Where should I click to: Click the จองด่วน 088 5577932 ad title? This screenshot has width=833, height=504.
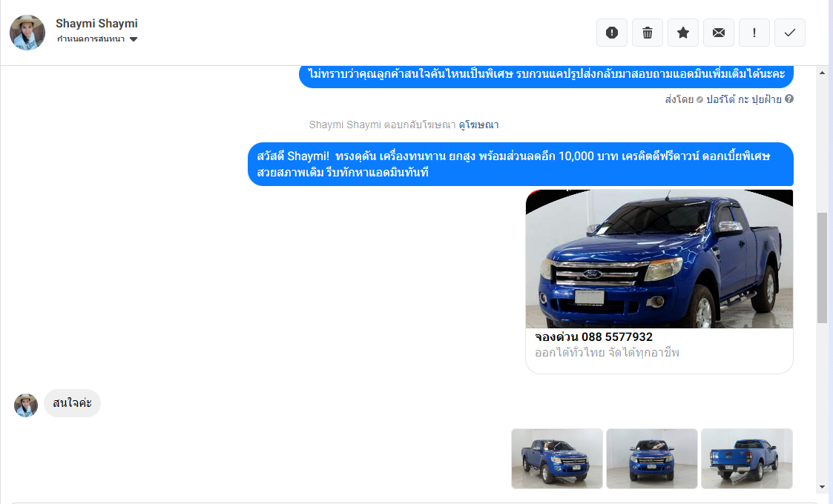(x=593, y=336)
